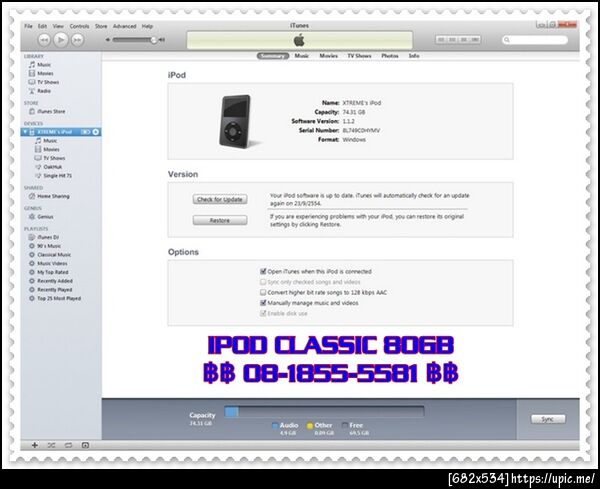Switch to the Photos tab
The image size is (600, 489).
pyautogui.click(x=390, y=56)
